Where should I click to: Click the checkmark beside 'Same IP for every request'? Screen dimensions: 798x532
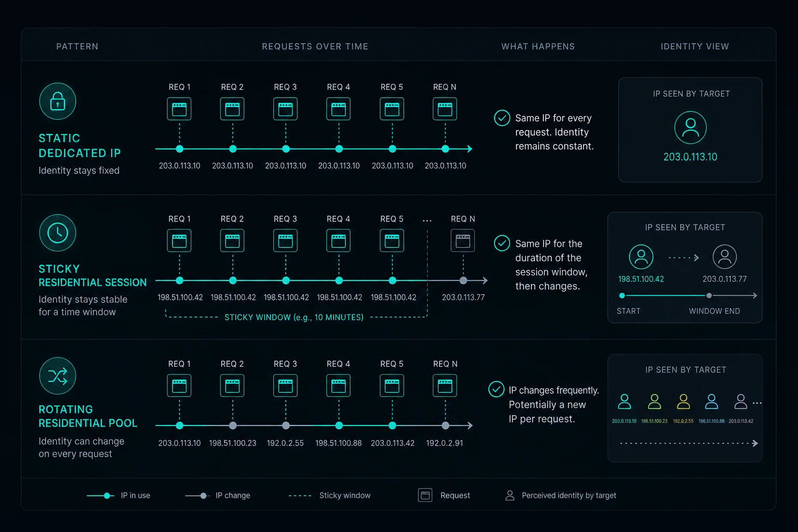502,118
